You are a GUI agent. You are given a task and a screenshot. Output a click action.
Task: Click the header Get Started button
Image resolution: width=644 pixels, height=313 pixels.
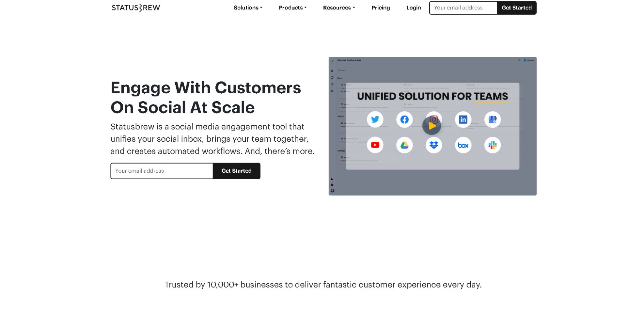(517, 8)
